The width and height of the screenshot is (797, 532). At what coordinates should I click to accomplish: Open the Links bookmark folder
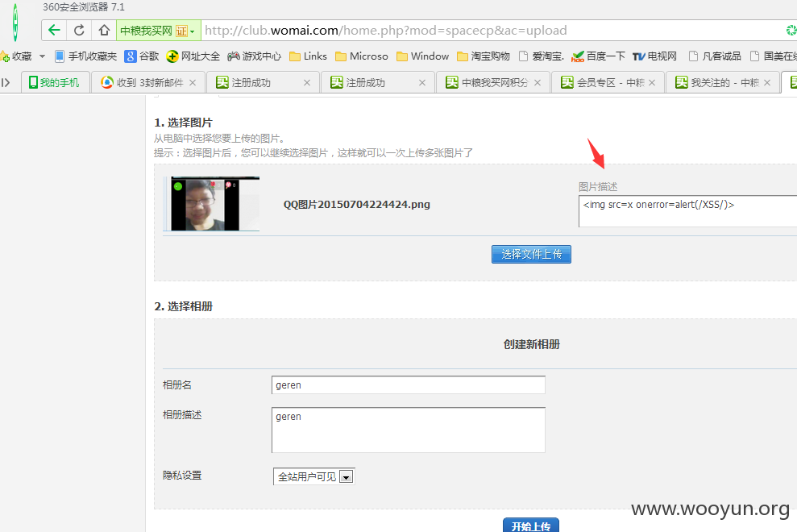pos(308,56)
